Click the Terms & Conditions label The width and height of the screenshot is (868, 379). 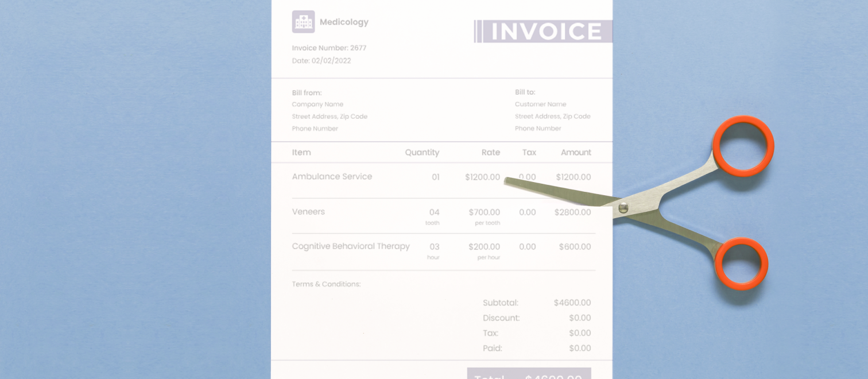point(326,284)
